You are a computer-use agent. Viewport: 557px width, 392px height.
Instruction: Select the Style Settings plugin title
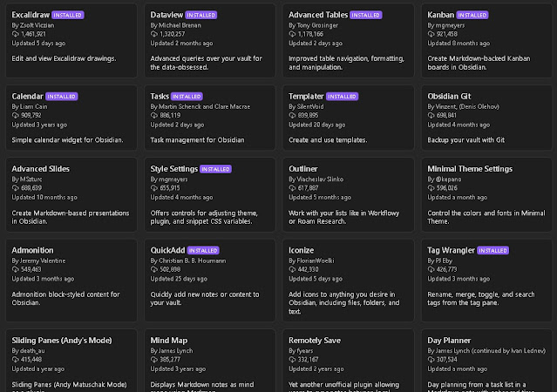pyautogui.click(x=173, y=169)
